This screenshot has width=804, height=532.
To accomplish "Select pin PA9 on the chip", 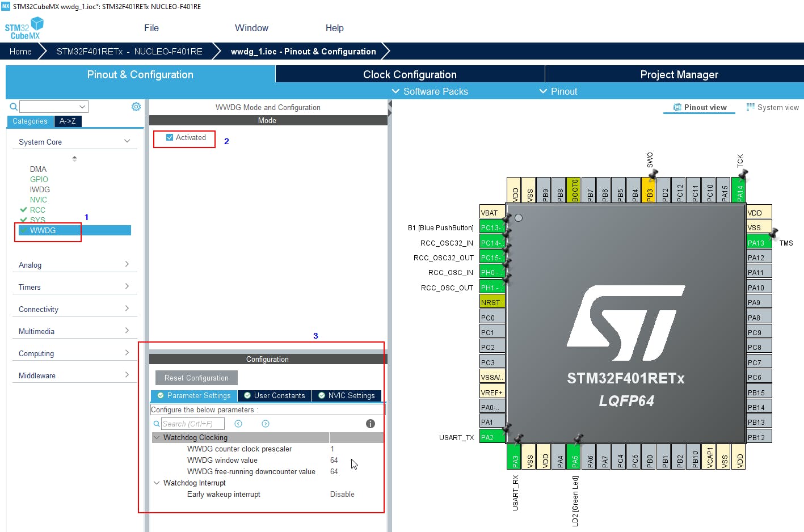I will (759, 302).
